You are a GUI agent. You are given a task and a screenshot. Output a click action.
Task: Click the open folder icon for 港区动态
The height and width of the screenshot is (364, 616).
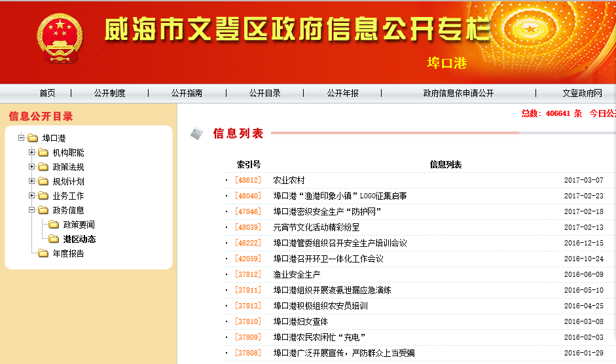click(x=54, y=239)
